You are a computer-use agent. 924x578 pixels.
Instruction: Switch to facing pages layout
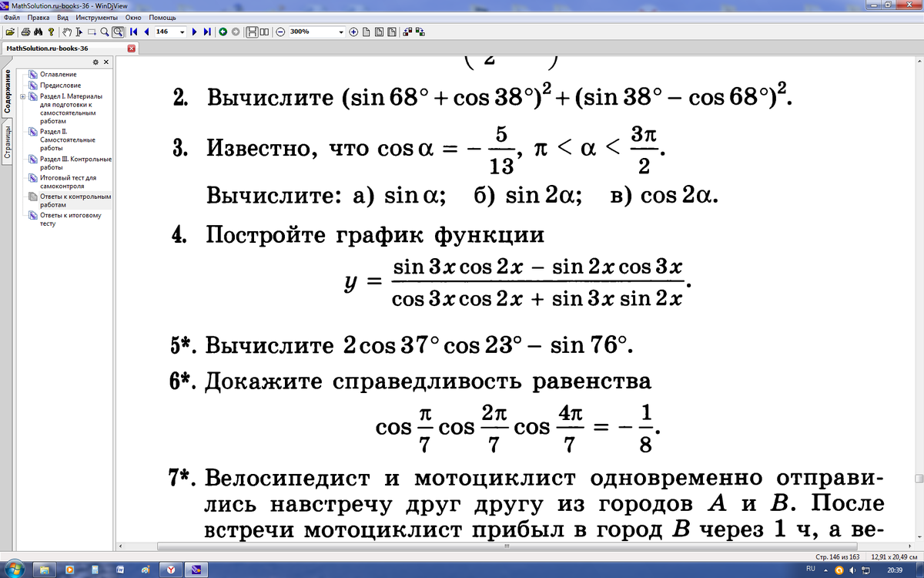[265, 32]
